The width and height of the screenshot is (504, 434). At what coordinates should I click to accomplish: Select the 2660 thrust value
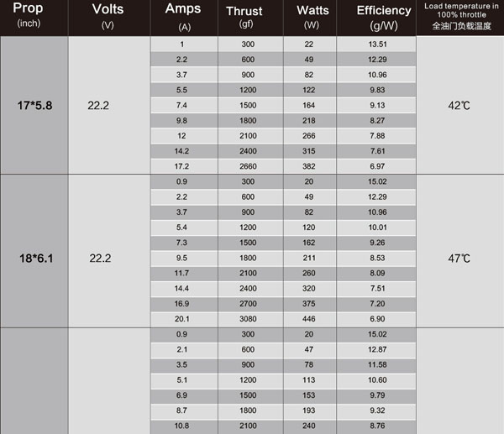point(248,166)
